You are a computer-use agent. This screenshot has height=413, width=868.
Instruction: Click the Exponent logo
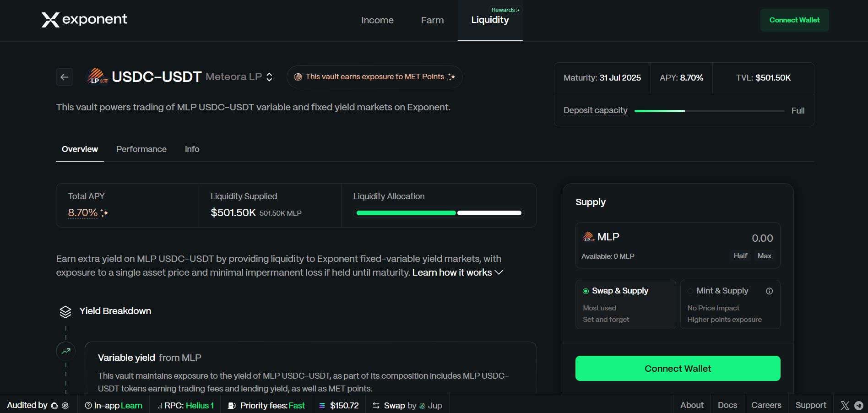[x=85, y=20]
